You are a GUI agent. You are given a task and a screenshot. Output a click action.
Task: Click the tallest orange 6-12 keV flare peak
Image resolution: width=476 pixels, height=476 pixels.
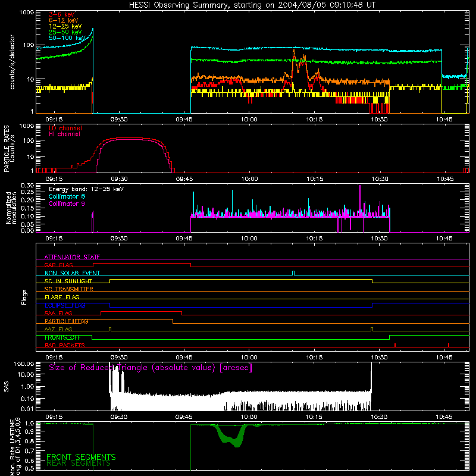coord(293,53)
